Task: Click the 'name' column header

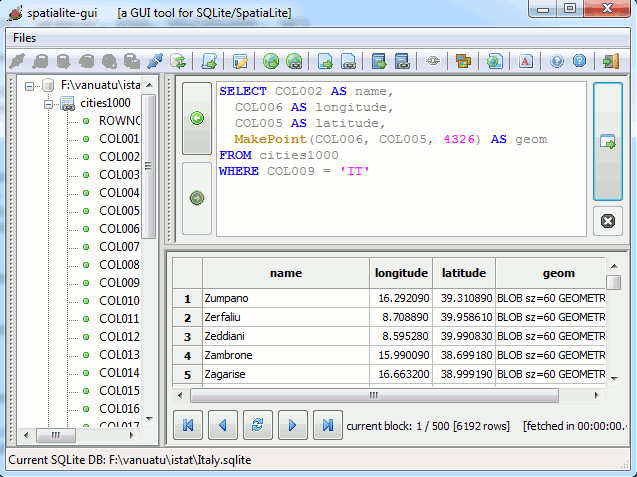Action: coord(286,273)
